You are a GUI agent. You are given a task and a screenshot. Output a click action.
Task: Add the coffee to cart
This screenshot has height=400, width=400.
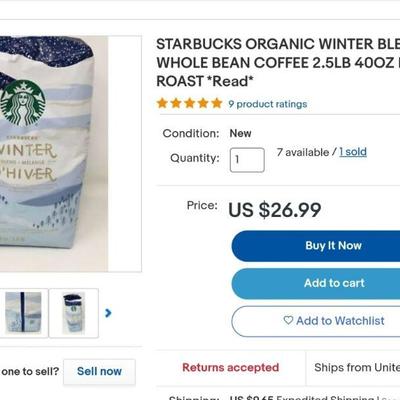click(316, 283)
